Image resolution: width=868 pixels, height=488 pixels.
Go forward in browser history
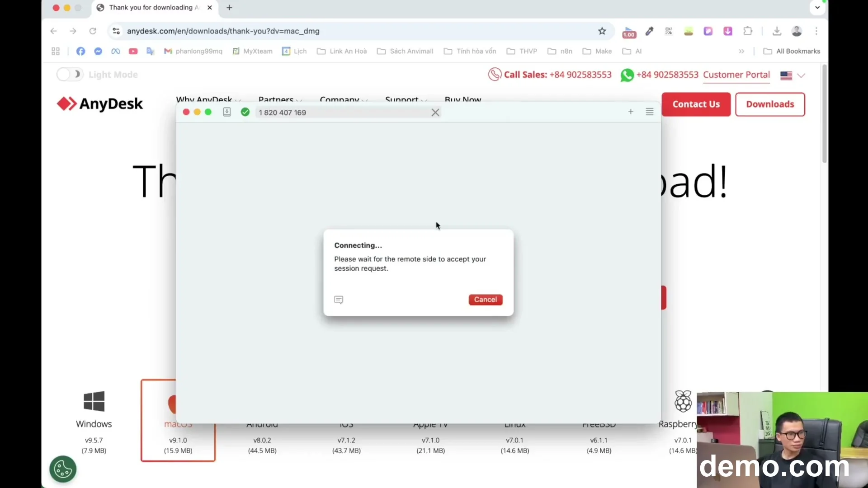[73, 31]
